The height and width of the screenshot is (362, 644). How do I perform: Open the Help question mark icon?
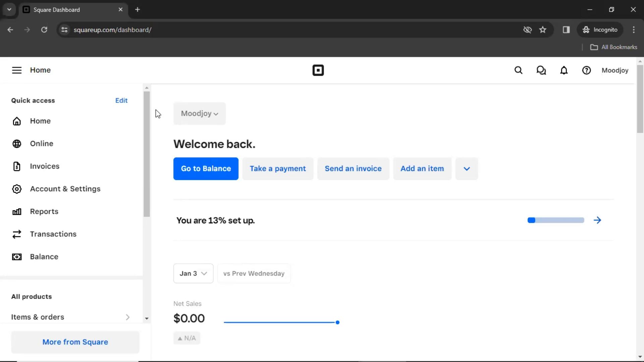pos(587,70)
